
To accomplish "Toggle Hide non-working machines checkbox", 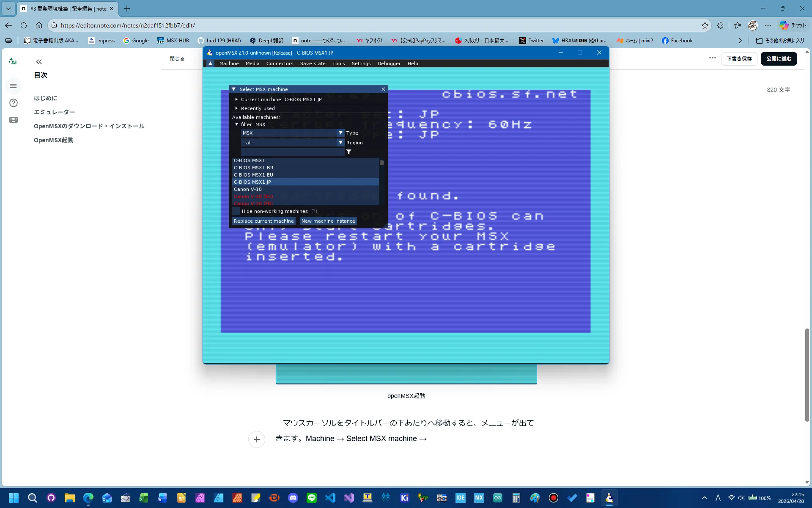I will tap(236, 211).
